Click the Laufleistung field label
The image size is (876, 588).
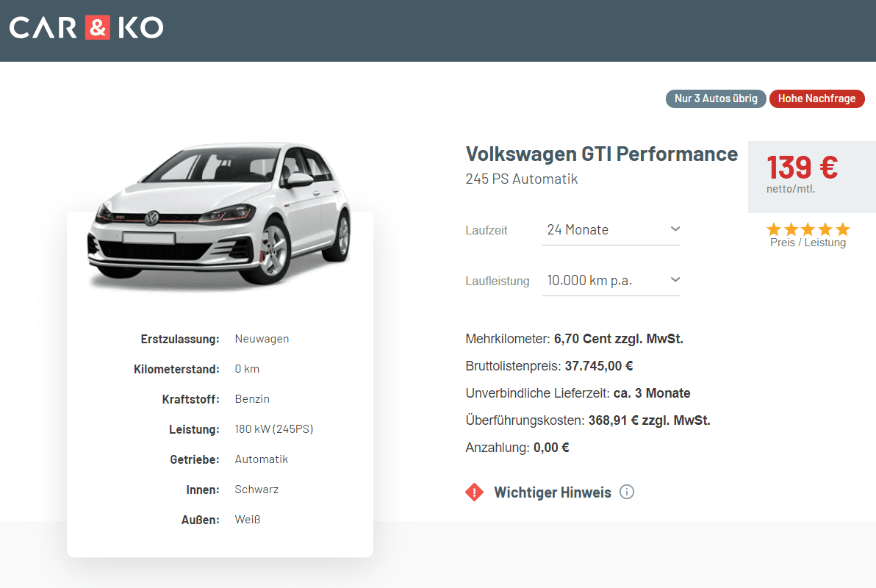[498, 282]
